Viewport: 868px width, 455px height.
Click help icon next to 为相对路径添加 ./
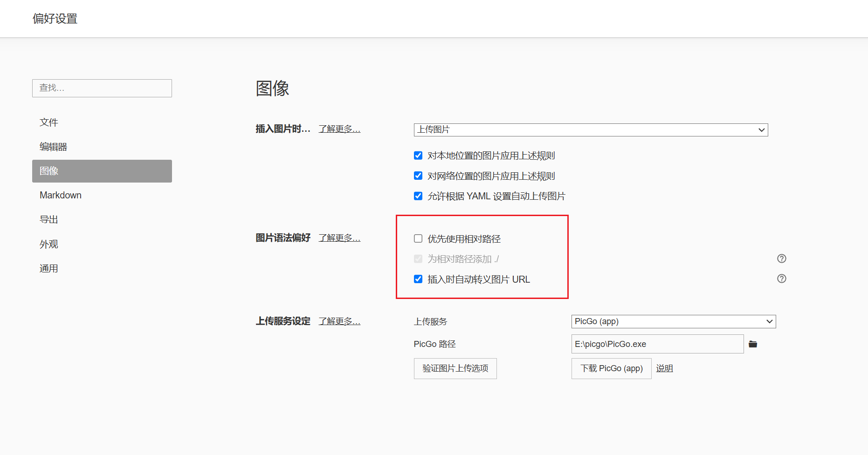click(781, 258)
